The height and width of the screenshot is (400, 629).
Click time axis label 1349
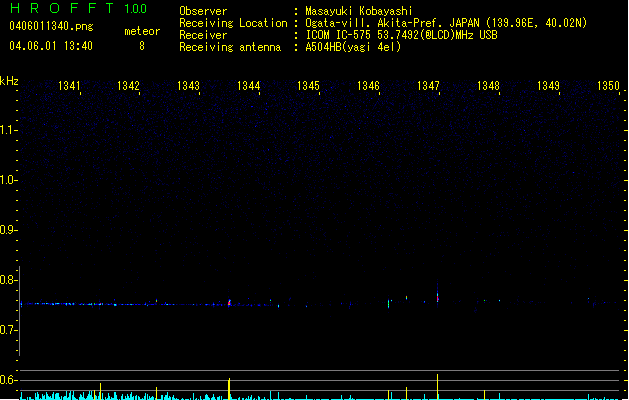tap(548, 86)
